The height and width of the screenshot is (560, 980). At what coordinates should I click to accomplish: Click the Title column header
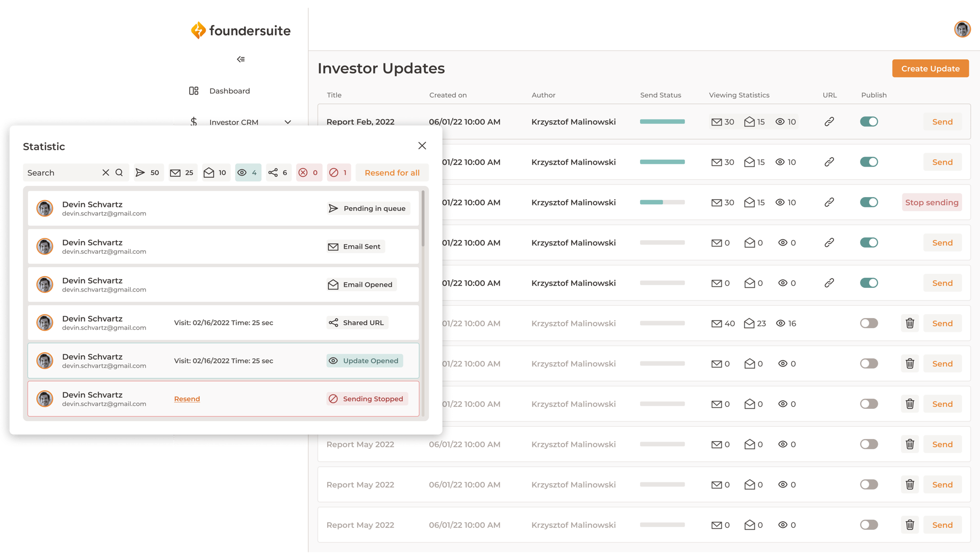(x=334, y=95)
